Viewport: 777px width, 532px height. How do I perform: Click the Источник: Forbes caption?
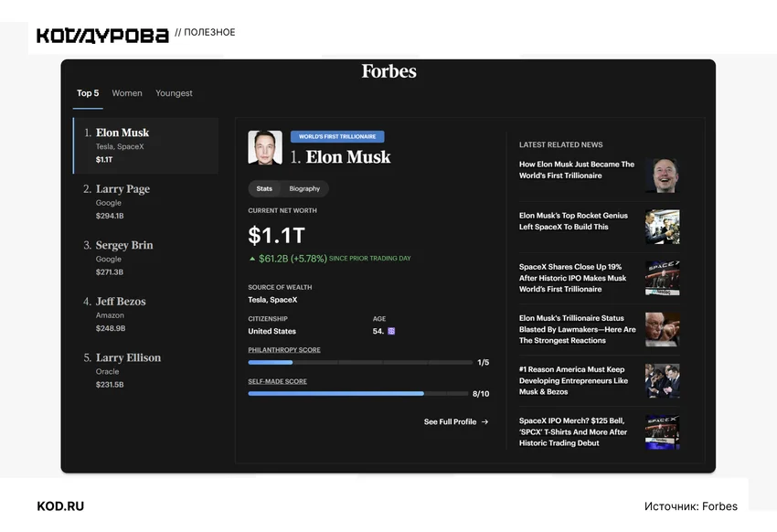tap(691, 506)
